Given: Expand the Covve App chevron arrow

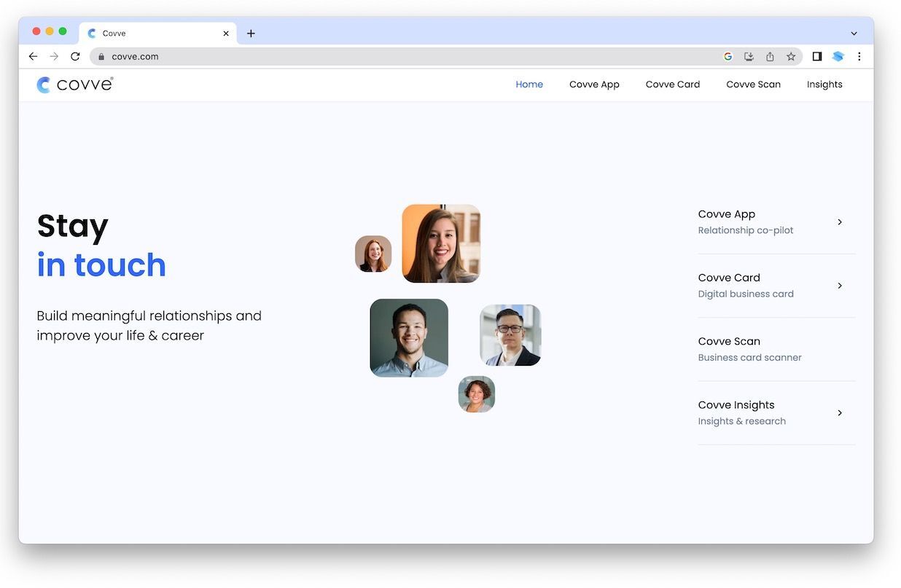Looking at the screenshot, I should coord(840,222).
